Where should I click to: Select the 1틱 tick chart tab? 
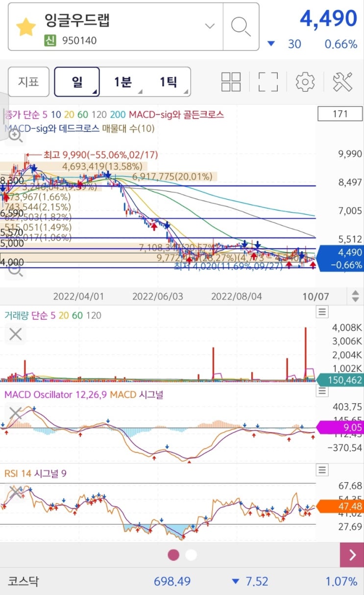(168, 82)
